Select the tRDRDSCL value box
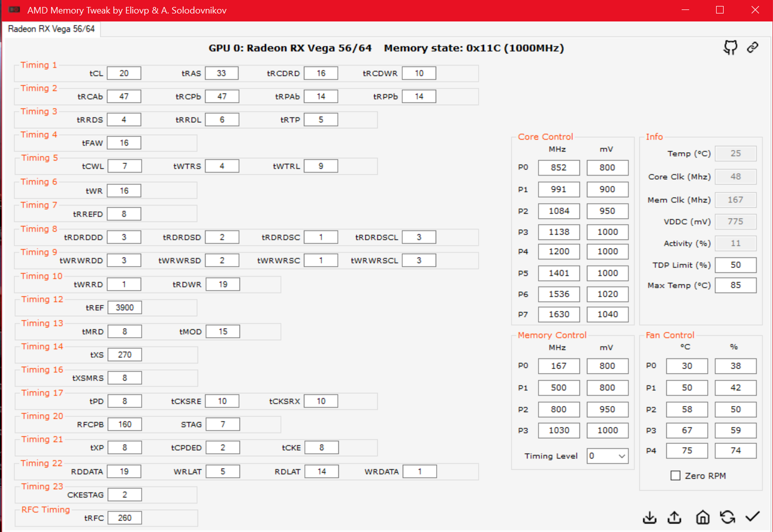This screenshot has height=532, width=773. (x=419, y=237)
